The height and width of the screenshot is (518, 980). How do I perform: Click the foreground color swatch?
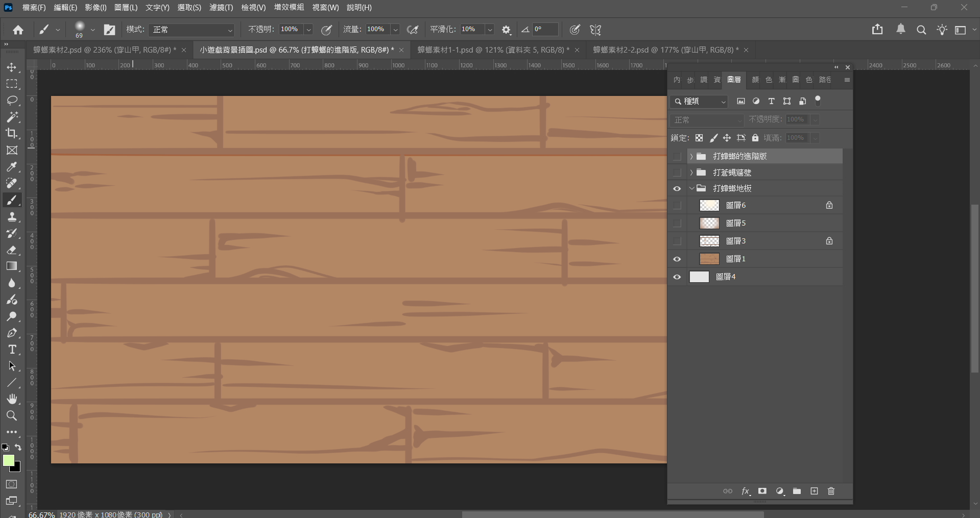click(x=8, y=460)
